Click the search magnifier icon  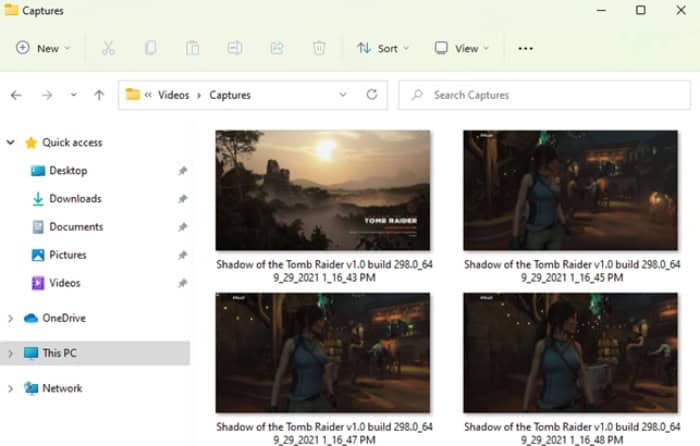tap(417, 95)
